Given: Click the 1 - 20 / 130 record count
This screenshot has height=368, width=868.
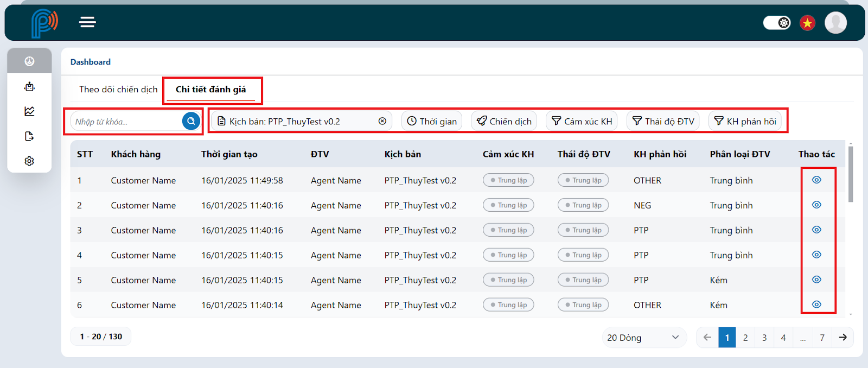Looking at the screenshot, I should click(x=101, y=337).
